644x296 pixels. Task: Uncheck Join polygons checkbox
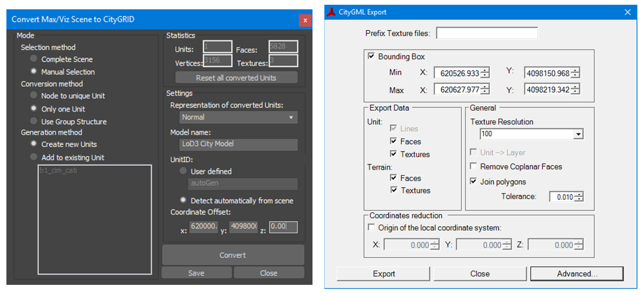(473, 181)
